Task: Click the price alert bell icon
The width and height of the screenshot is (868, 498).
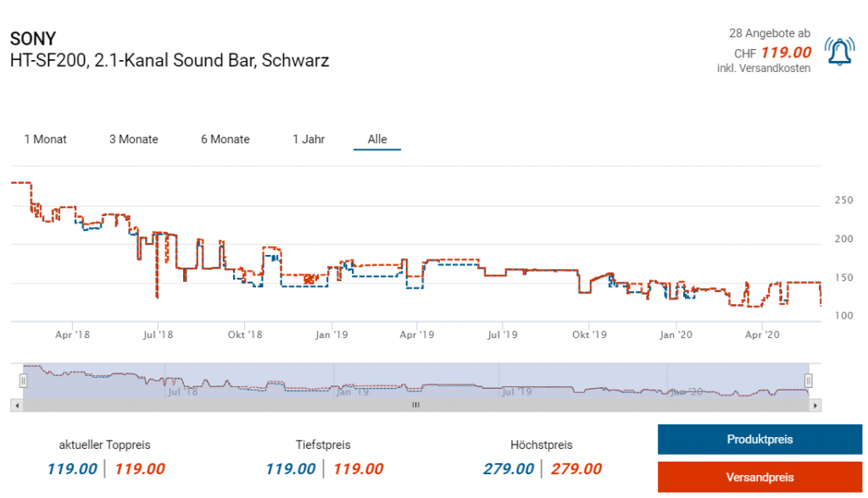Action: coord(840,53)
